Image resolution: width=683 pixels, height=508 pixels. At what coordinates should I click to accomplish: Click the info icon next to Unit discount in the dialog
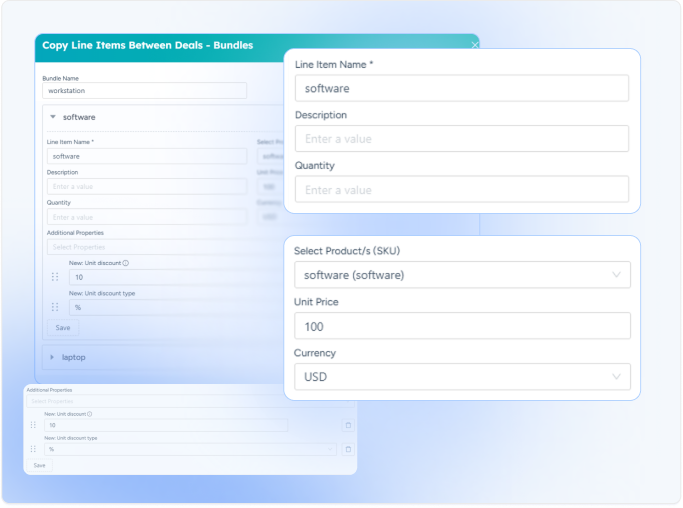point(126,264)
